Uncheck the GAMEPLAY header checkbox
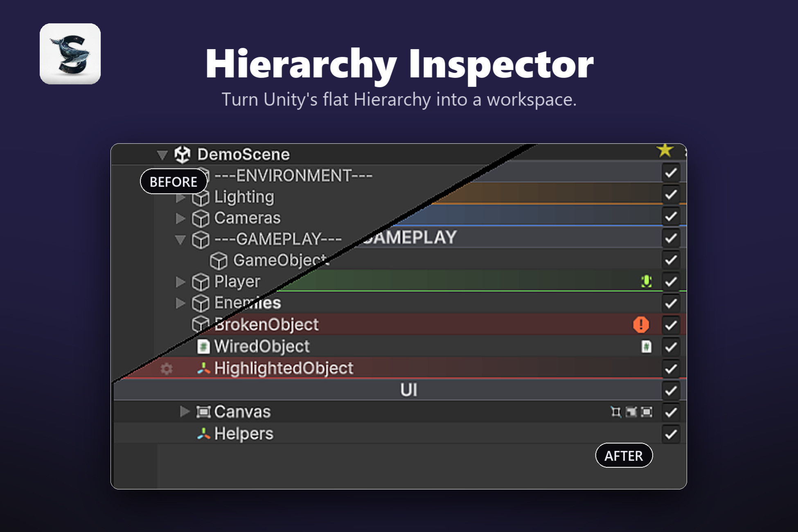Image resolution: width=798 pixels, height=532 pixels. coord(671,238)
